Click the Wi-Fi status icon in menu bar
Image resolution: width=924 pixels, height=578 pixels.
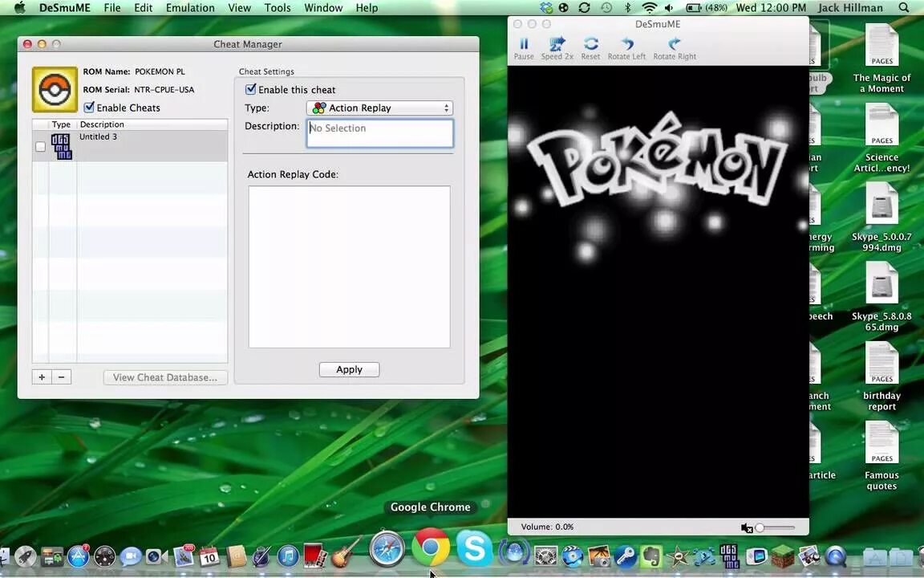coord(649,8)
